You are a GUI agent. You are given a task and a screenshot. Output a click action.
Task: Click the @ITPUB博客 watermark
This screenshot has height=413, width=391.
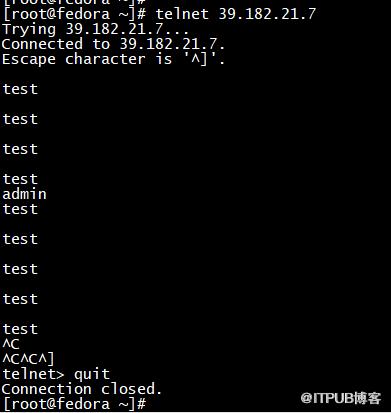(341, 398)
